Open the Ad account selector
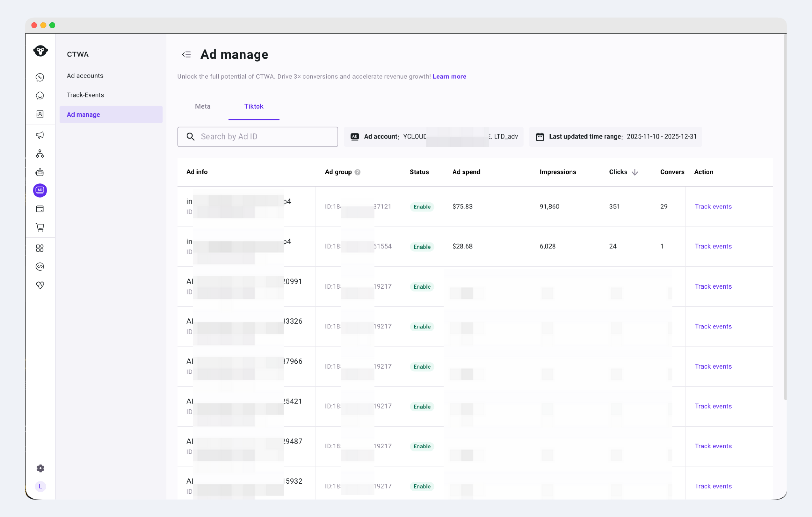 (x=433, y=137)
